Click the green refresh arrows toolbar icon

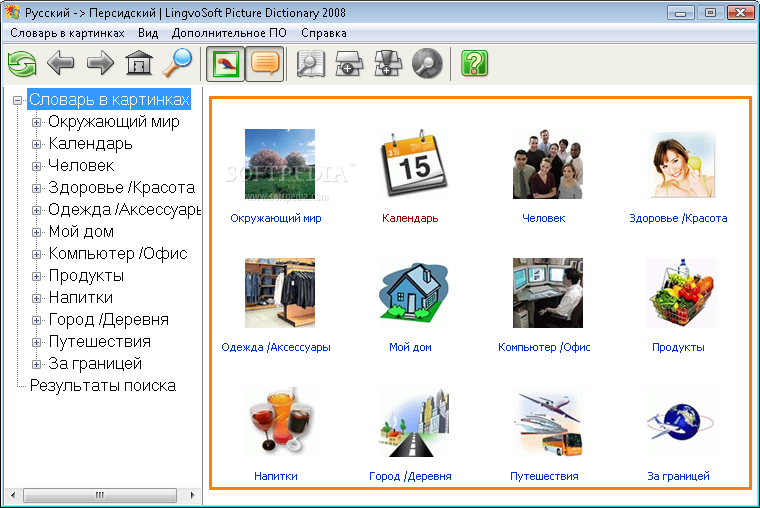(x=22, y=64)
